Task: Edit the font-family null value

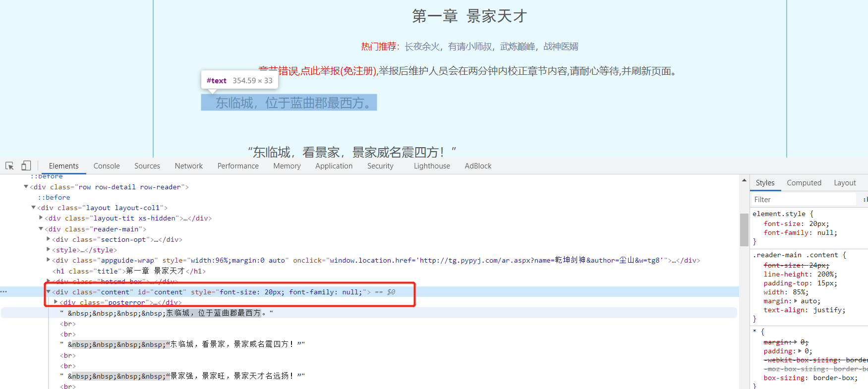Action: (825, 233)
